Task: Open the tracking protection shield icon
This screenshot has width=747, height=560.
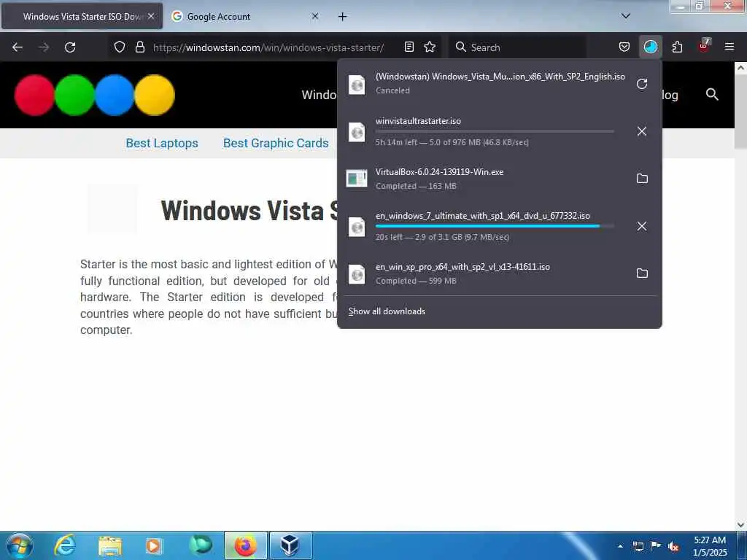Action: coord(120,47)
